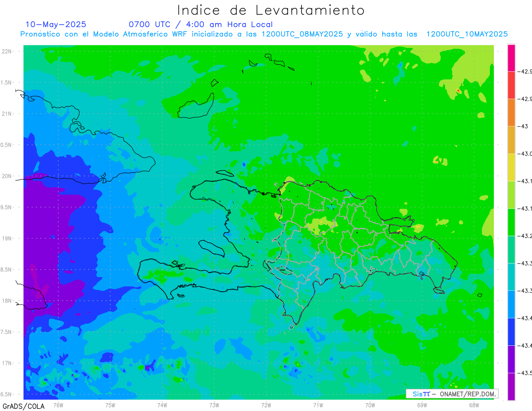532x411 pixels.
Task: Click the "7.5N" latitude label
Action: point(6,332)
